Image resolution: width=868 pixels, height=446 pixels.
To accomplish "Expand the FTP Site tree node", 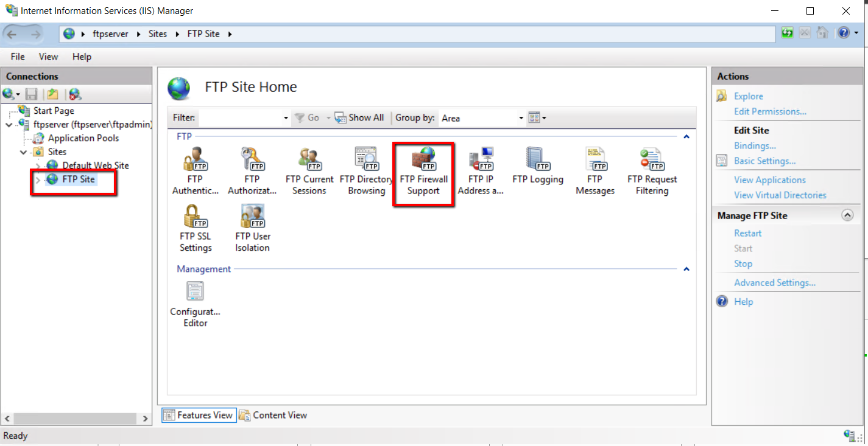I will (x=38, y=179).
